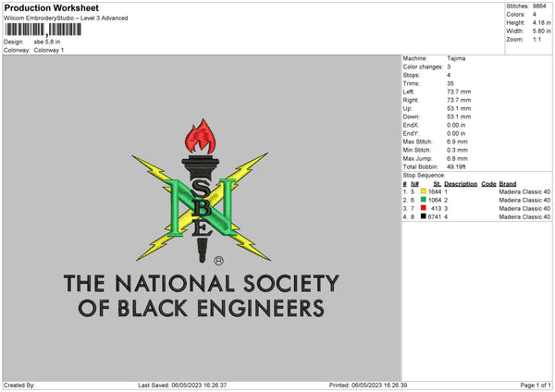The image size is (555, 392).
Task: Click the green N letter in the logo
Action: 202,207
